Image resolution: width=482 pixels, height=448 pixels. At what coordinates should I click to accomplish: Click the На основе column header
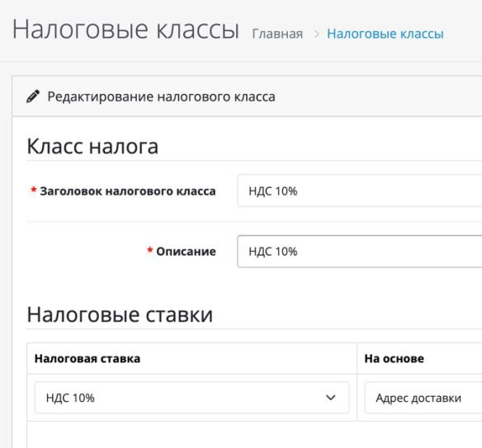[x=394, y=359]
